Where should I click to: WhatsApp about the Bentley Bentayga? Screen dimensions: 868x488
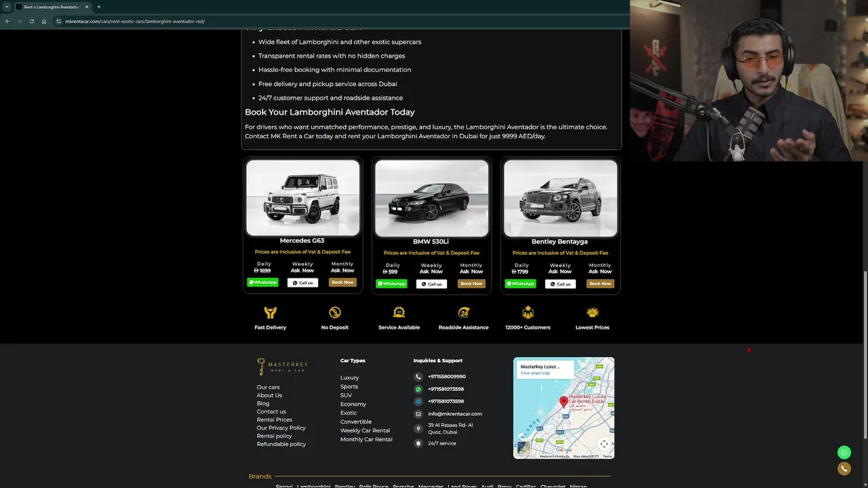click(x=520, y=284)
